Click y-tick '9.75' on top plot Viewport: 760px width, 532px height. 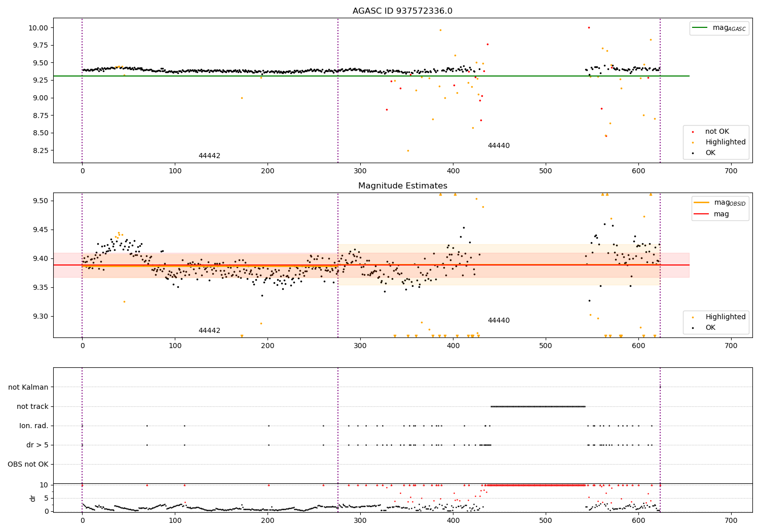point(41,46)
